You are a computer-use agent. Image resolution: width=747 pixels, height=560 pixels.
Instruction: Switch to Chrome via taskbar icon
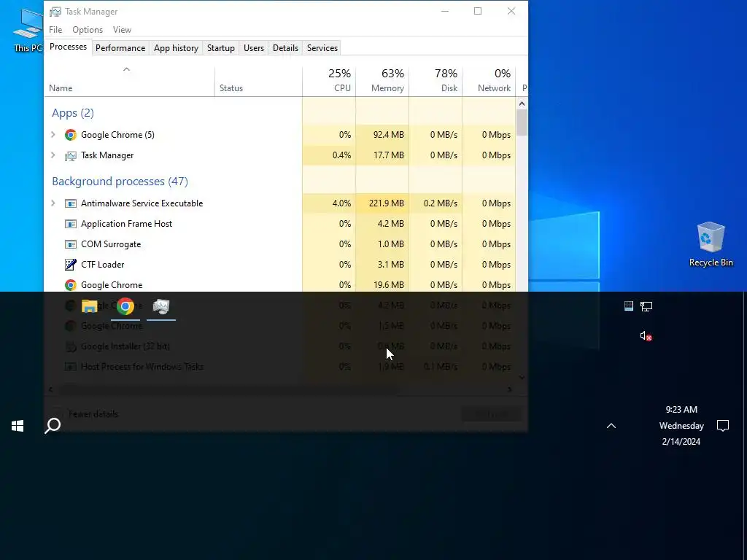125,306
